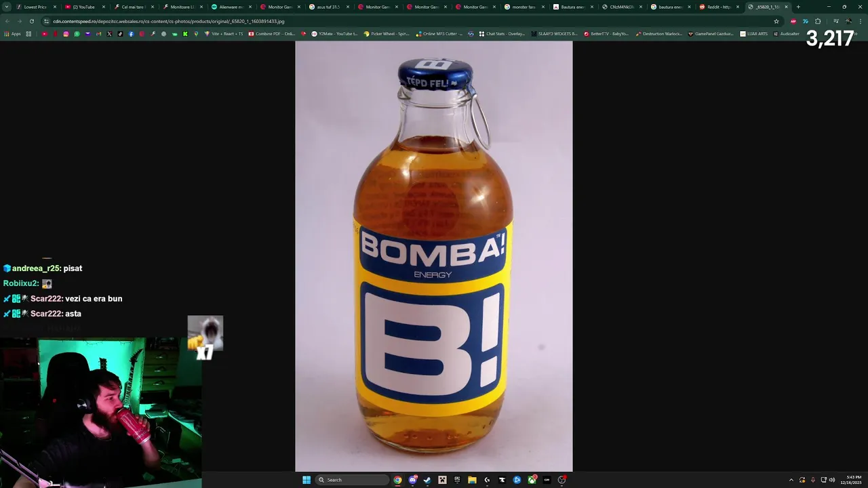Open the Destruction Warlock bookmark
The image size is (868, 488).
[658, 34]
